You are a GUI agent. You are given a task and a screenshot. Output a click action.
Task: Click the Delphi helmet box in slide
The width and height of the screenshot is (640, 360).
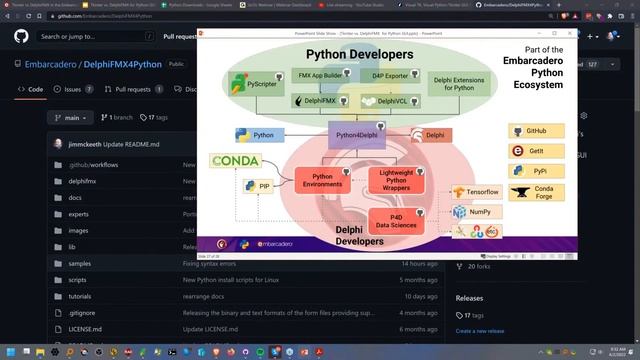pyautogui.click(x=431, y=135)
